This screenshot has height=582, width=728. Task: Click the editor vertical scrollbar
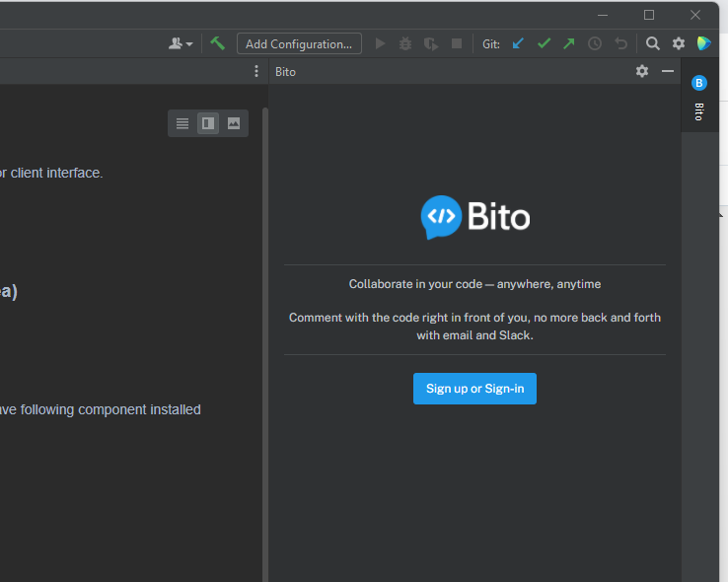coord(265,343)
